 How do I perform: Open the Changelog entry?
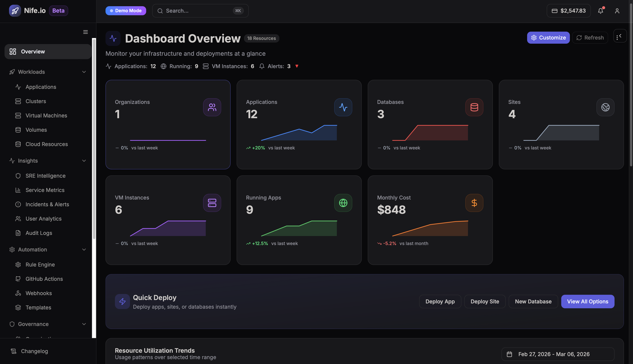click(x=34, y=351)
